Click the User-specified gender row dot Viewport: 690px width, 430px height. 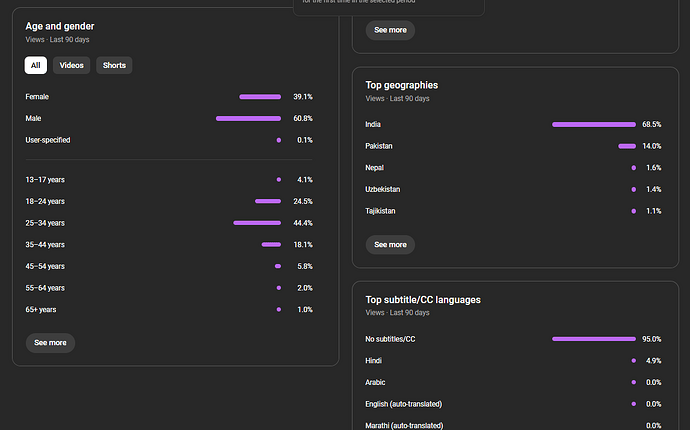point(279,140)
